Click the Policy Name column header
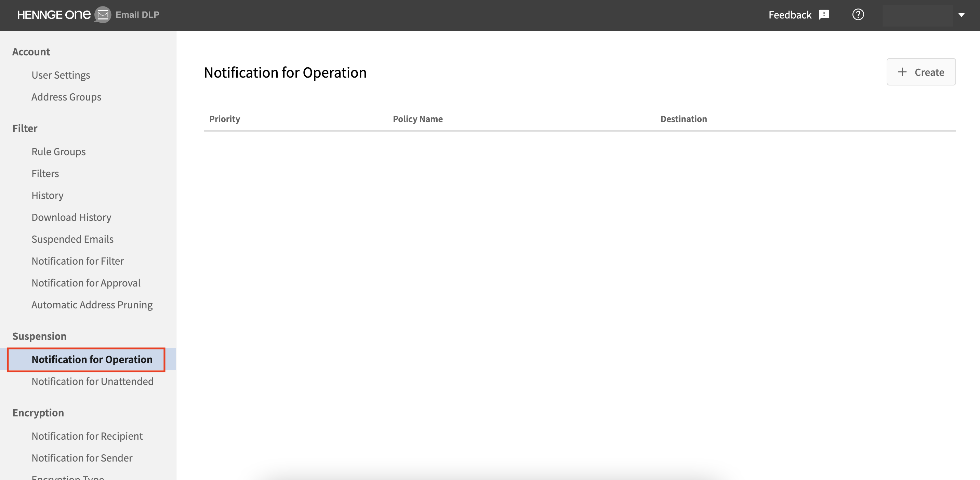980x480 pixels. (418, 119)
